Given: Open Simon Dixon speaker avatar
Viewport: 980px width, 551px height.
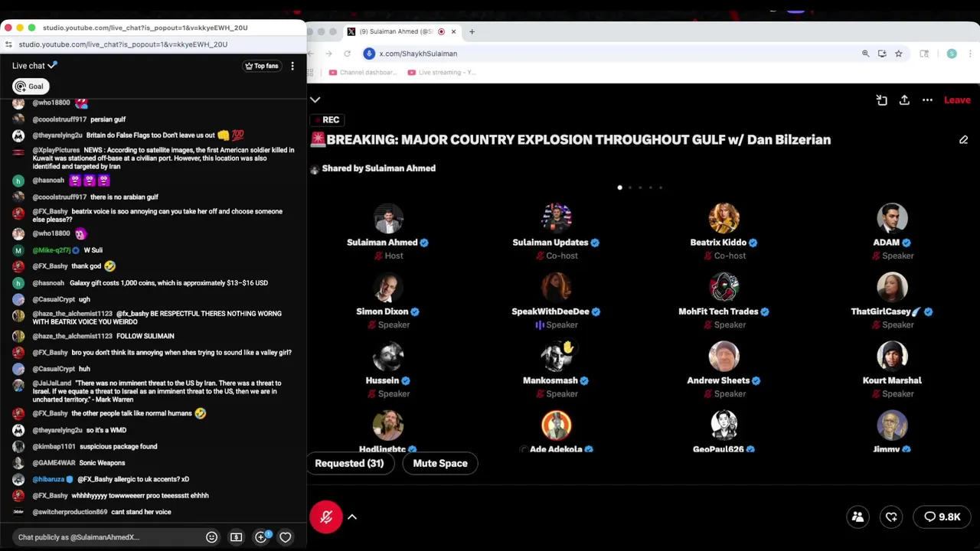Looking at the screenshot, I should [x=388, y=286].
